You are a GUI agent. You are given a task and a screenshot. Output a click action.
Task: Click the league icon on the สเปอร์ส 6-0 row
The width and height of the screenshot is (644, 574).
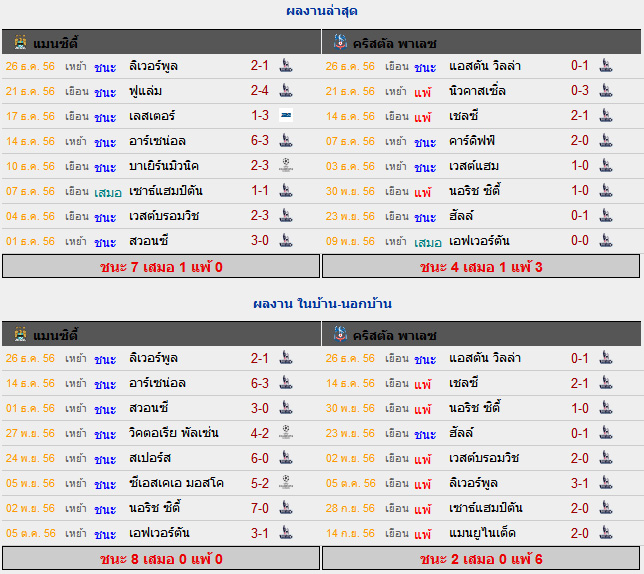tap(286, 458)
